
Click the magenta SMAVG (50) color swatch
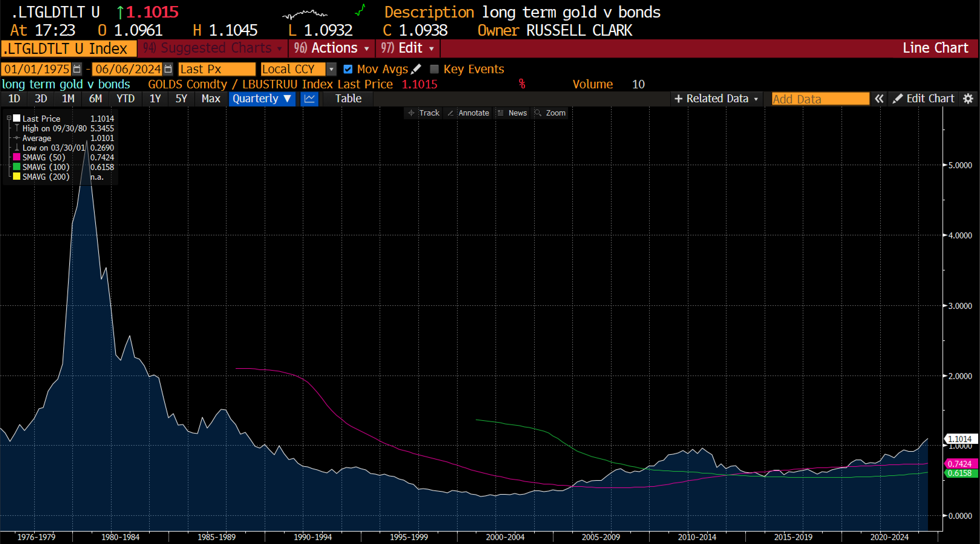pyautogui.click(x=16, y=157)
